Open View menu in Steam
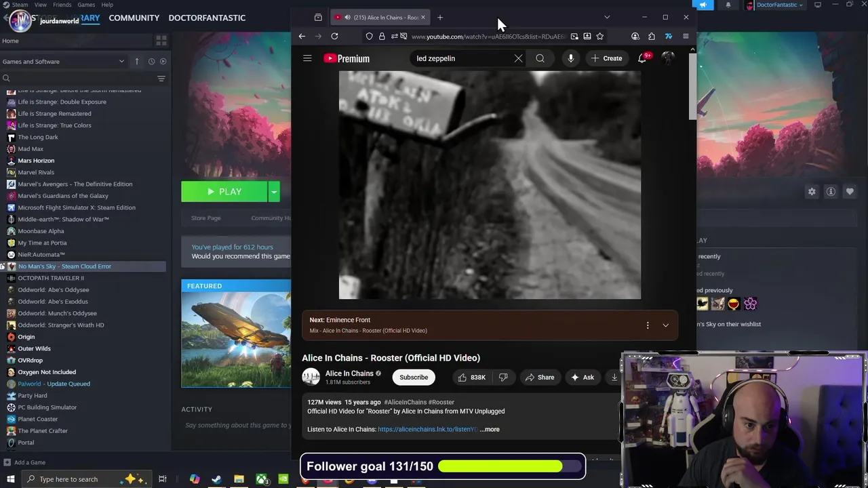 click(x=41, y=5)
